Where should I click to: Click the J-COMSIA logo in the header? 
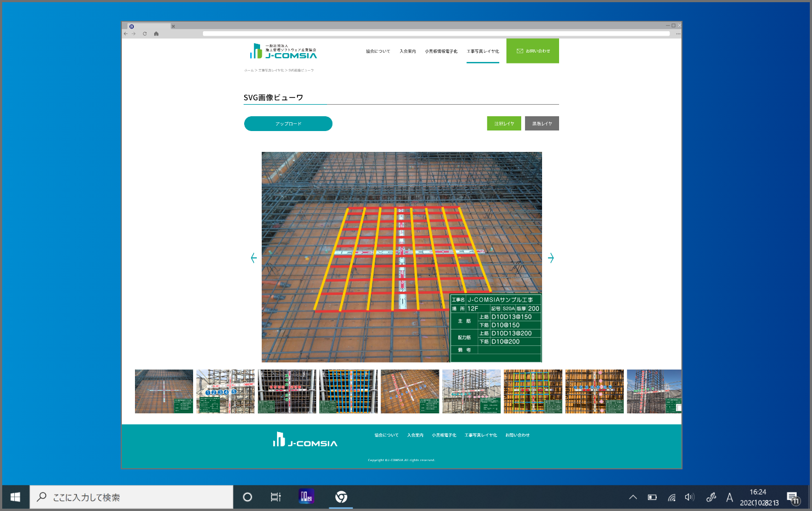(x=284, y=52)
